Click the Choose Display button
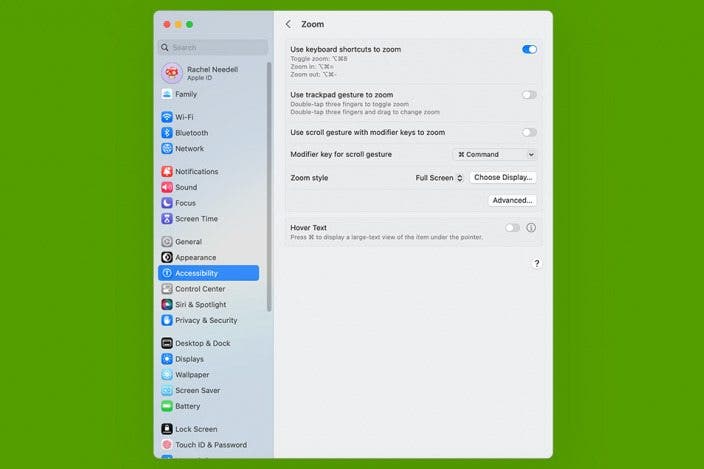 (x=503, y=178)
